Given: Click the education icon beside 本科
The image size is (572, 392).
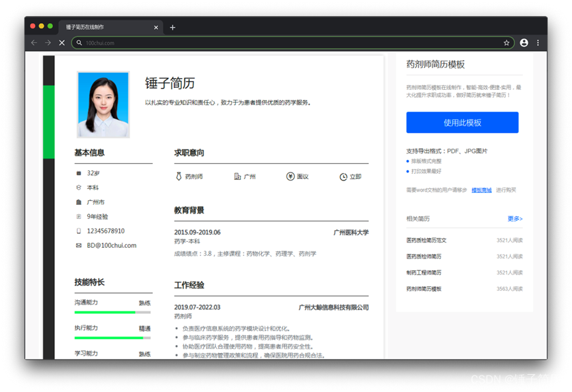Looking at the screenshot, I should click(79, 188).
